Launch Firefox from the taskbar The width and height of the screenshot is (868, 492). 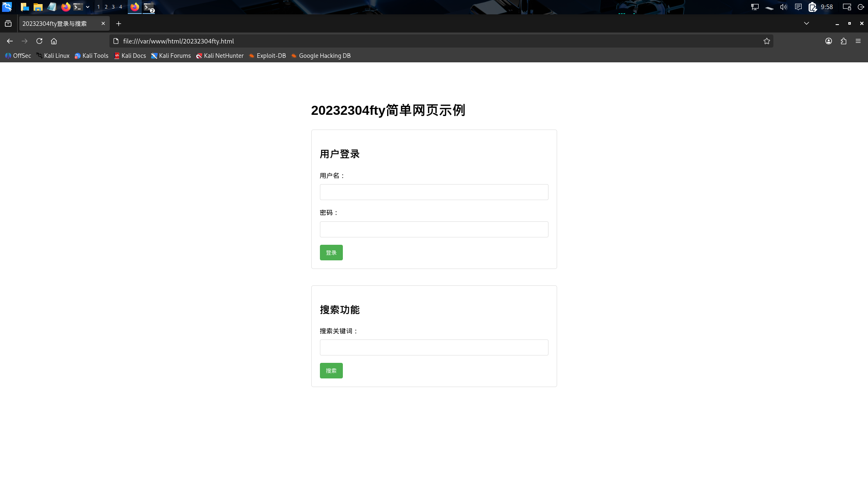pyautogui.click(x=66, y=7)
